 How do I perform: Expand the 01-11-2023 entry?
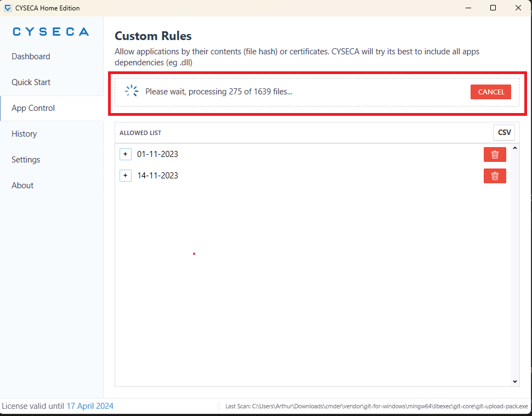point(126,154)
